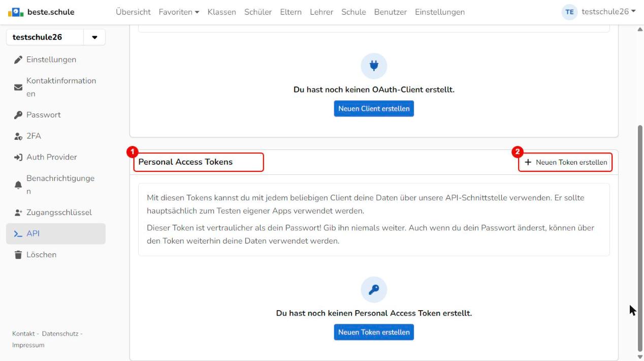Click the terminal prompt icon beside API
This screenshot has width=644, height=361.
click(x=18, y=234)
